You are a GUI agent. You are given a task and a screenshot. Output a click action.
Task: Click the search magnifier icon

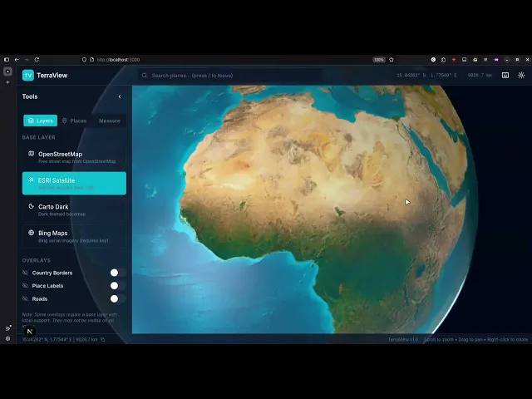tap(145, 76)
